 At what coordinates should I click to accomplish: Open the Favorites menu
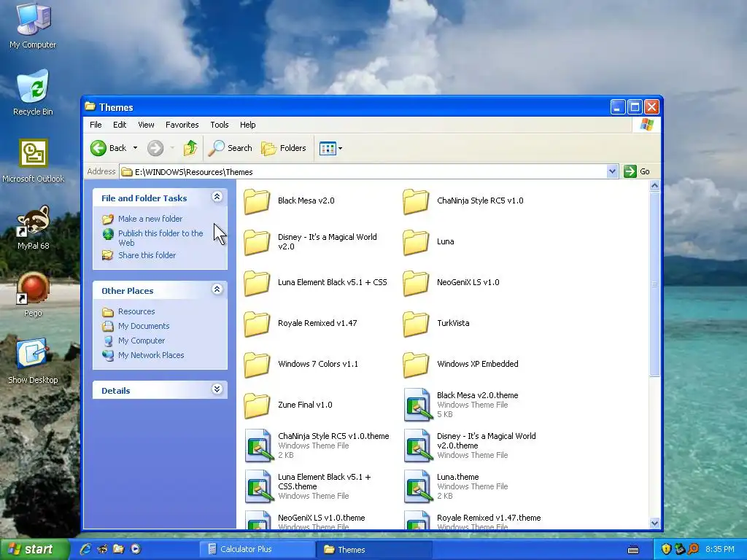pyautogui.click(x=182, y=125)
